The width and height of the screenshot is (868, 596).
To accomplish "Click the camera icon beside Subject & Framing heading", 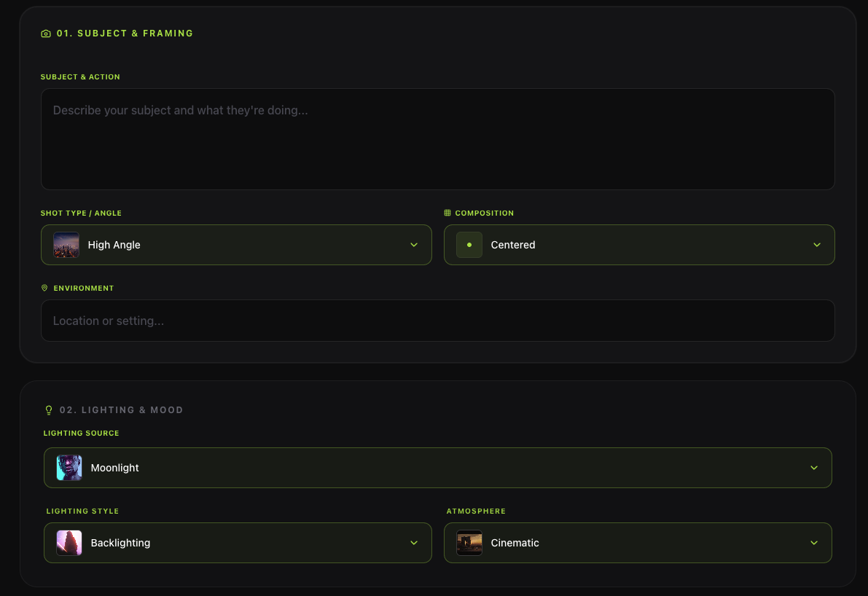I will (x=45, y=33).
